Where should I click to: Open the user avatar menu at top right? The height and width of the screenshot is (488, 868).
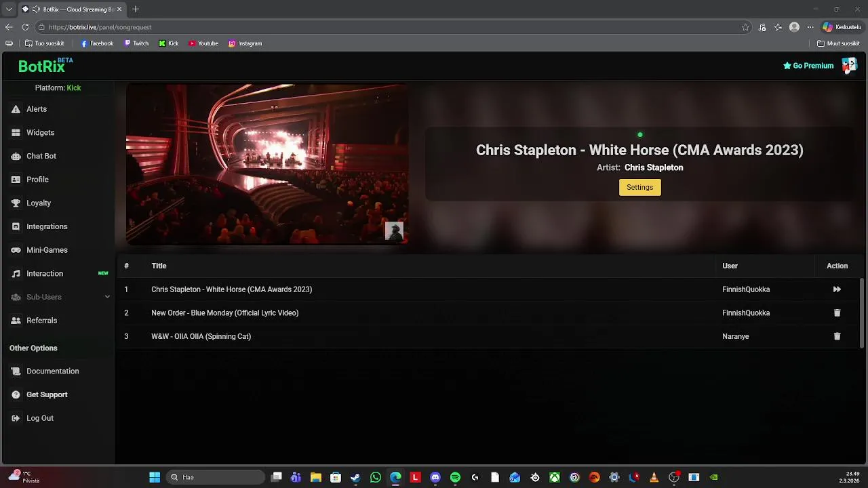click(x=849, y=66)
